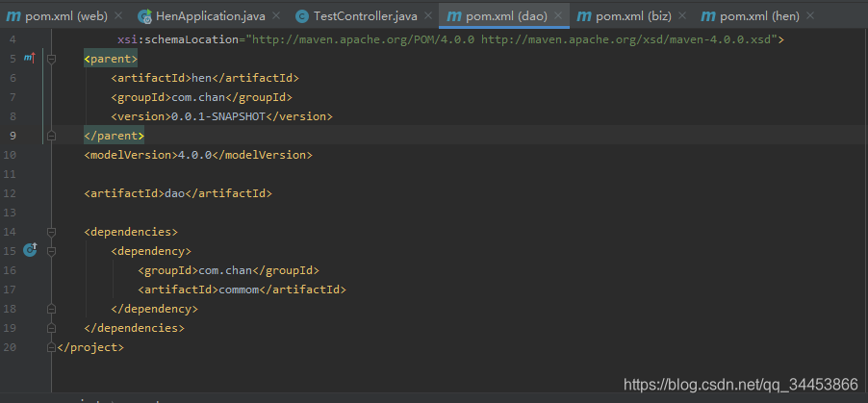
Task: Collapse the dependencies block at line 14
Action: 51,232
